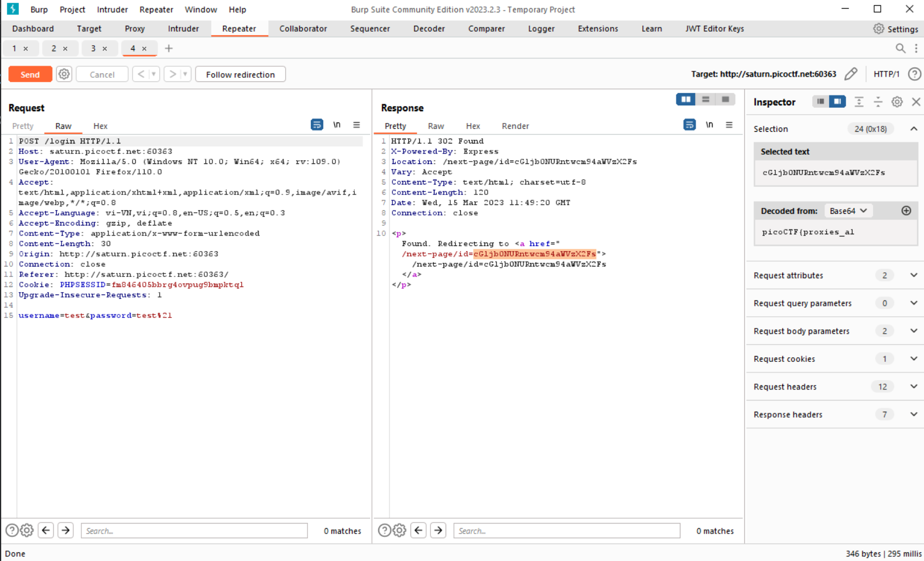Add another decoding with plus icon

[x=906, y=211]
